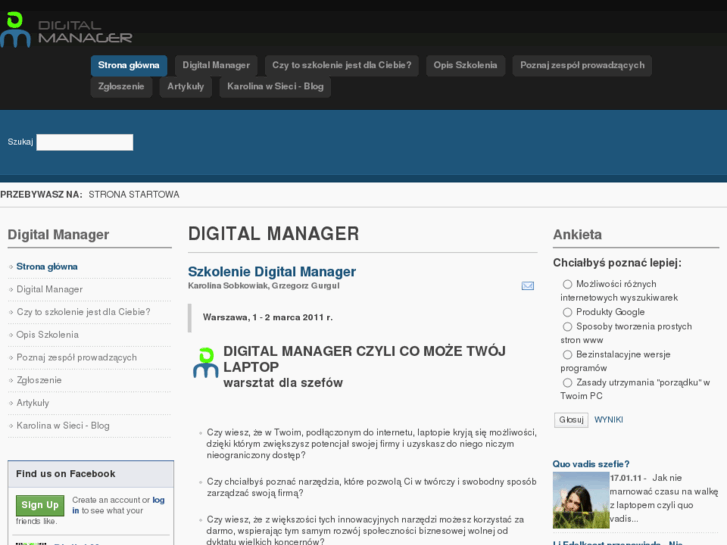Click the woman-on-grass article thumbnail
This screenshot has width=727, height=545.
coord(580,500)
